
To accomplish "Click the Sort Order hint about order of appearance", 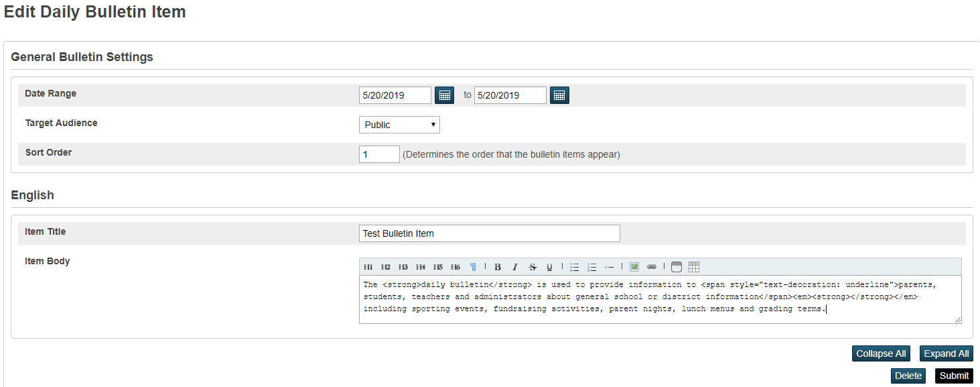I will click(512, 154).
